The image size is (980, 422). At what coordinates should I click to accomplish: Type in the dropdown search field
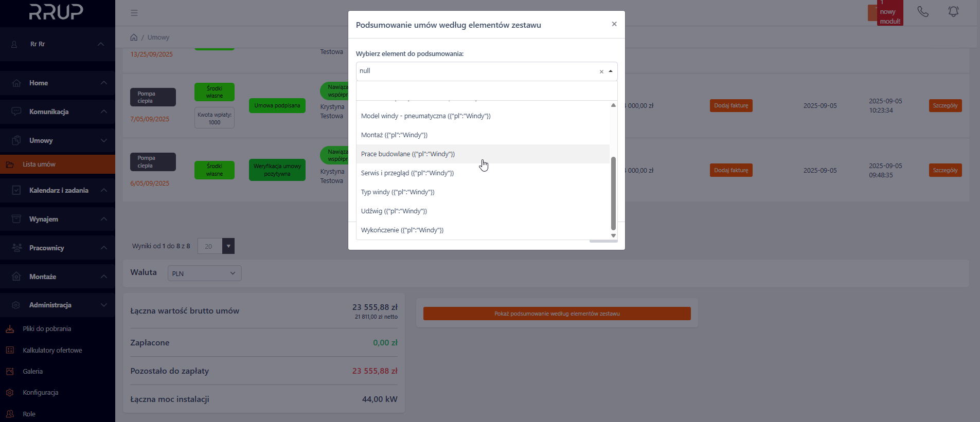point(486,91)
